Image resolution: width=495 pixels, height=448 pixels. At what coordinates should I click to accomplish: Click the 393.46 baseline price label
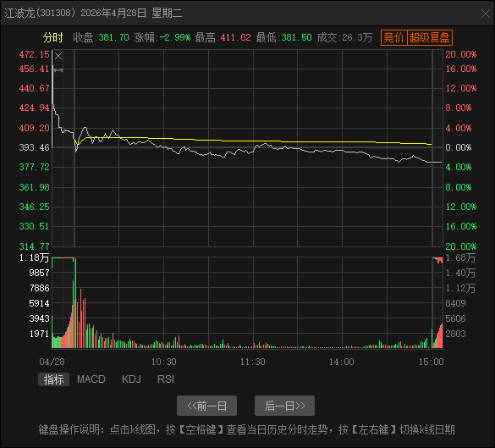point(35,147)
